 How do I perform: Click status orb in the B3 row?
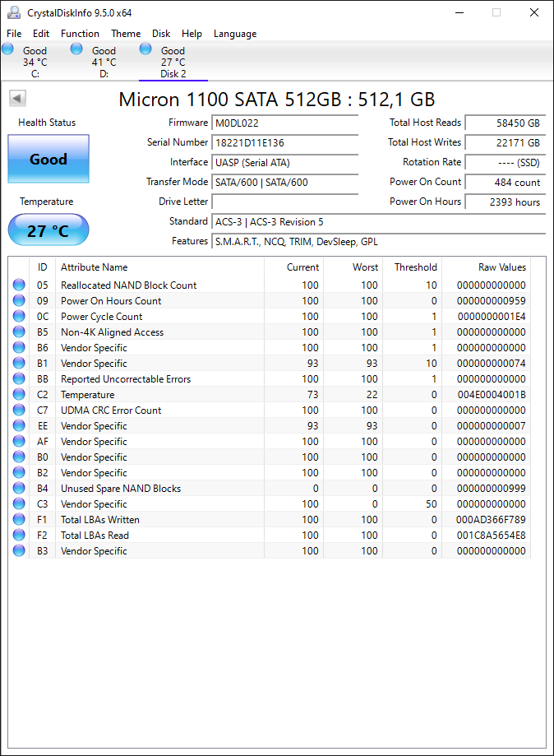(19, 550)
